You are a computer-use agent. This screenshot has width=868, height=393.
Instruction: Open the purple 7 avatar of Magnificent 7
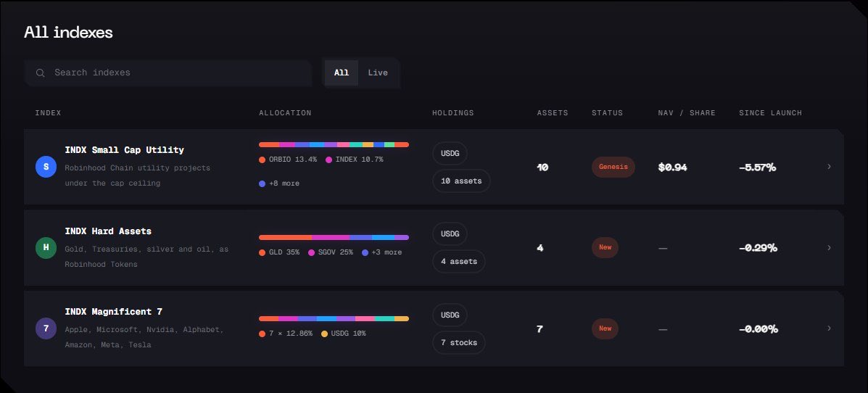(x=46, y=328)
